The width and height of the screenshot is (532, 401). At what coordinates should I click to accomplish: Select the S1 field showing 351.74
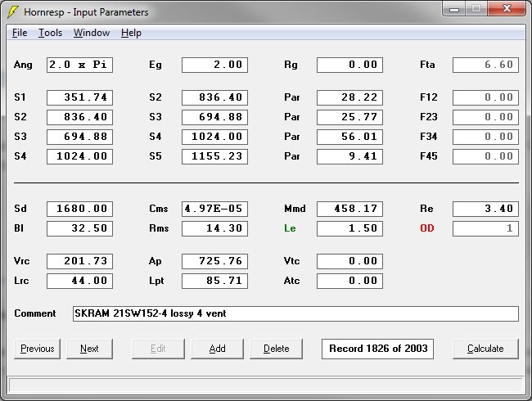(79, 97)
